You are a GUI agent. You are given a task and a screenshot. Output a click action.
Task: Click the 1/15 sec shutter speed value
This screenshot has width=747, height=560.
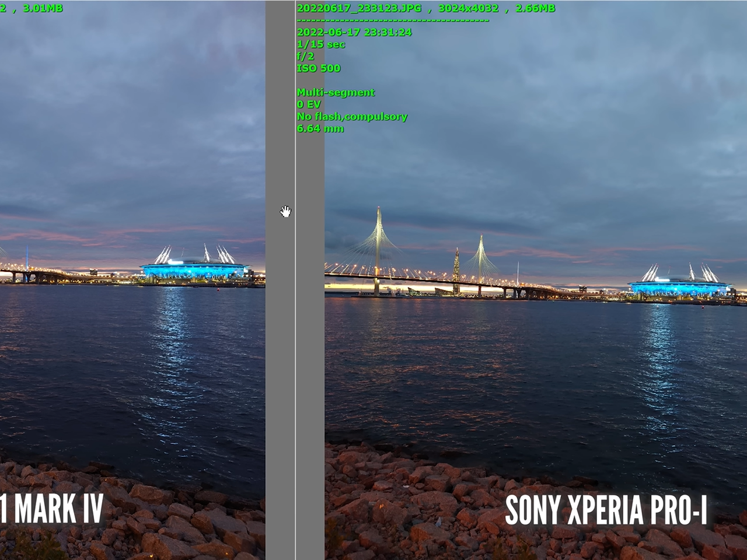coord(320,44)
